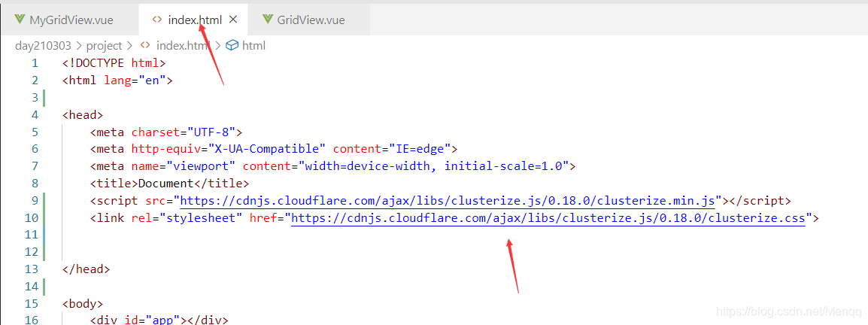Screen dimensions: 868x325
Task: Click the closing </head> tag
Action: (86, 269)
